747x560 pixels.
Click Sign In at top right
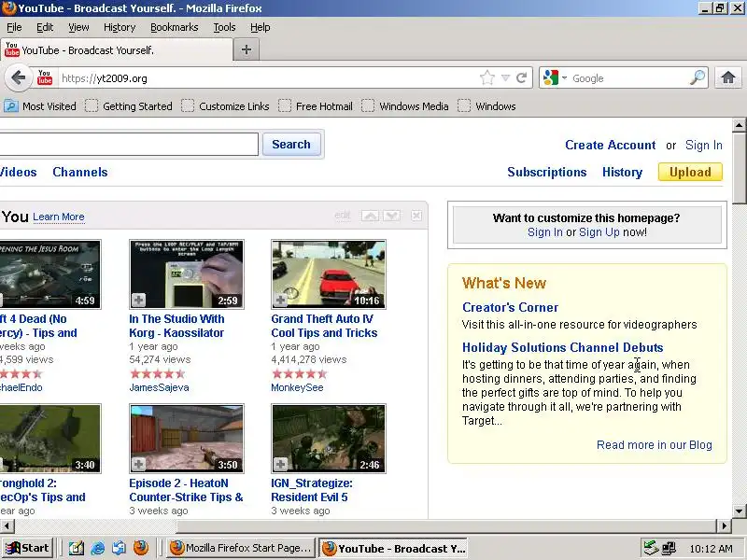click(x=704, y=145)
